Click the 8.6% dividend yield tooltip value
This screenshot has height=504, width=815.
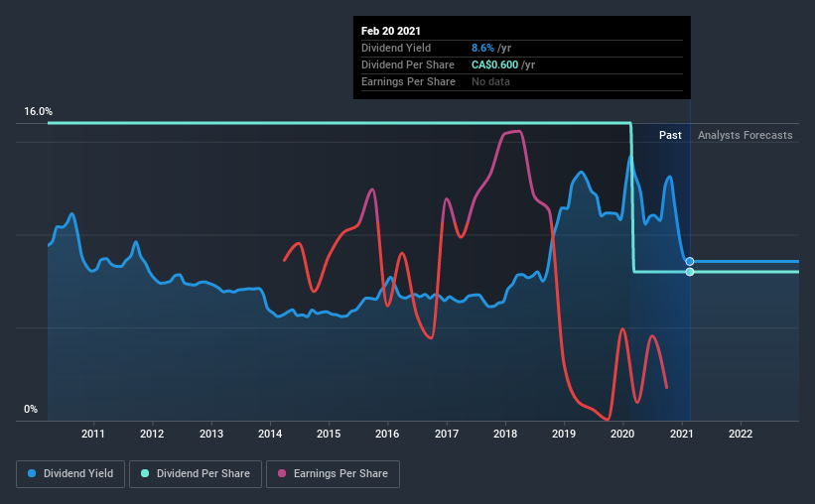[482, 48]
